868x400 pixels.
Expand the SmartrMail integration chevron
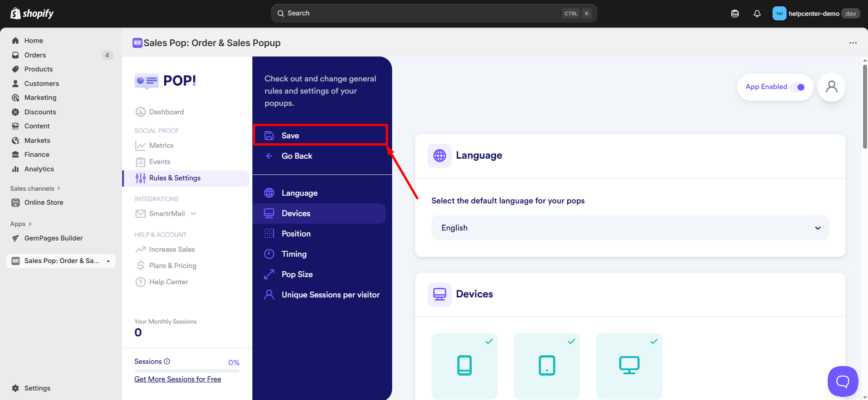point(194,213)
